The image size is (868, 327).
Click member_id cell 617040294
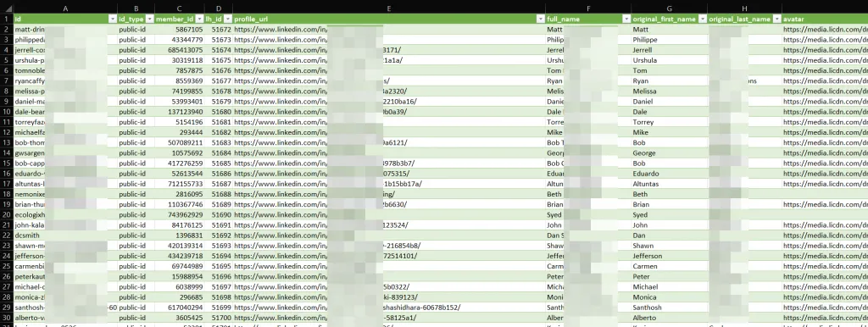click(x=180, y=307)
